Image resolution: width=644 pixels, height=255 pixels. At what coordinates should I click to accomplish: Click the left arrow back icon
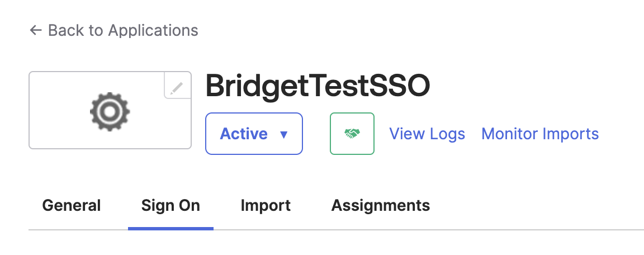(36, 30)
